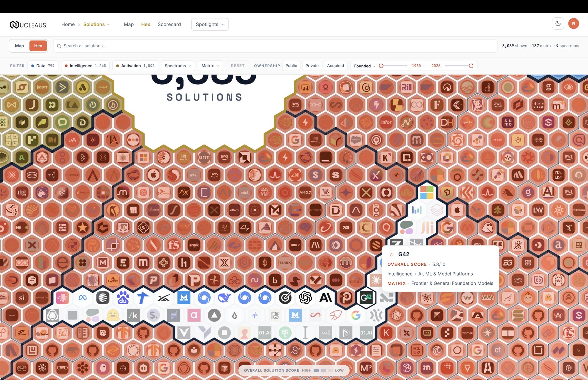Click the Rill logo hexagon
Viewport: 588px width, 380px height.
pos(407,87)
